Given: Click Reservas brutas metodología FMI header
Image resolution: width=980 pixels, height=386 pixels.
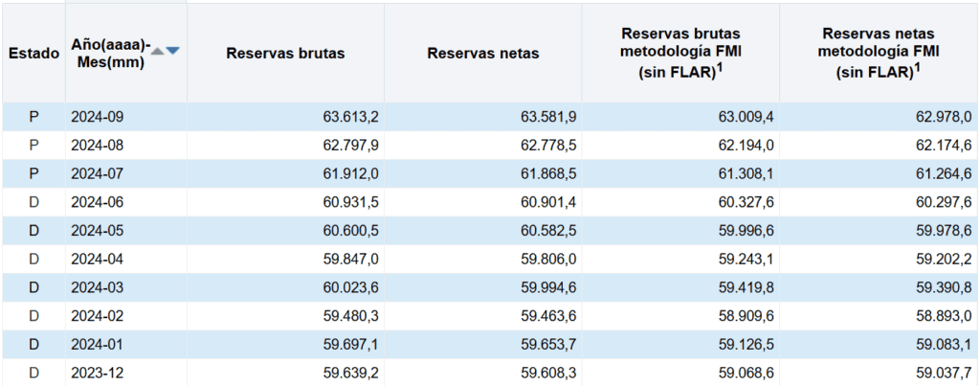Looking at the screenshot, I should point(680,54).
